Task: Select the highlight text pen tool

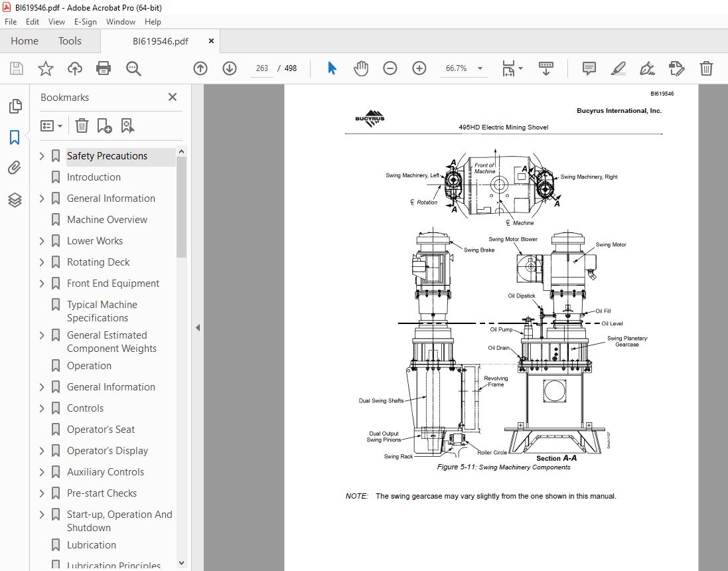Action: 618,68
